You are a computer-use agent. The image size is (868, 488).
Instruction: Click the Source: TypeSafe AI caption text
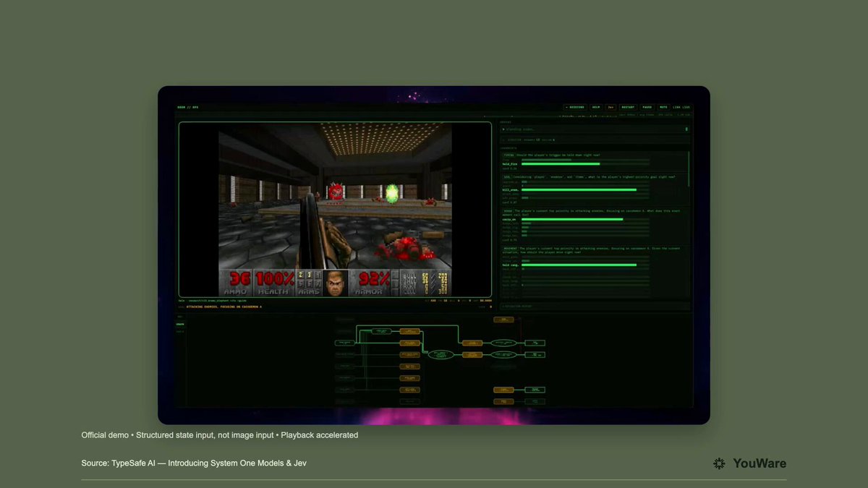[x=194, y=463]
